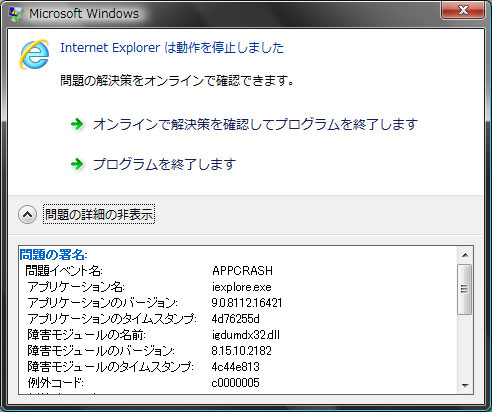This screenshot has width=492, height=412.
Task: Select timestamp value 4d76255d
Action: click(235, 319)
